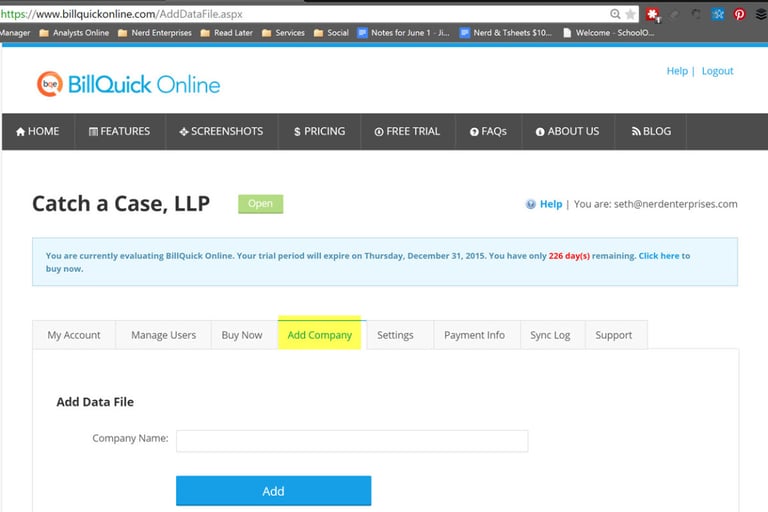Click the blue help question-mark icon
The width and height of the screenshot is (768, 512).
[x=530, y=204]
